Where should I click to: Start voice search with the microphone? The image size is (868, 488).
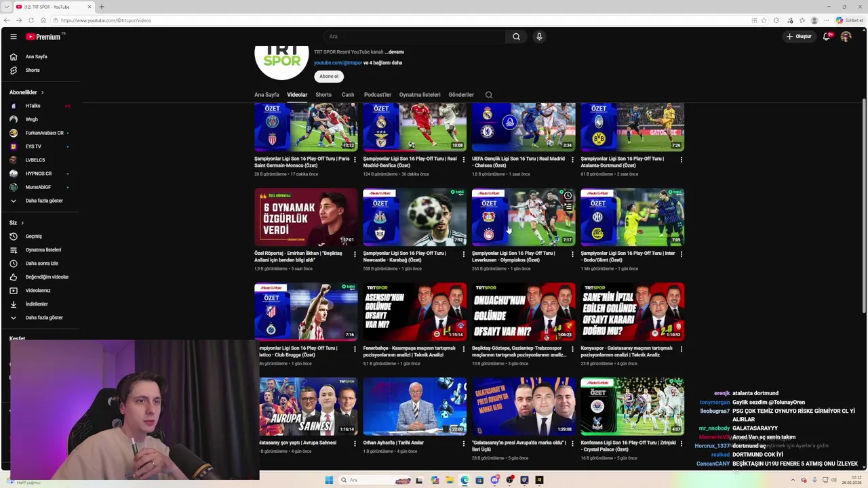tap(539, 37)
